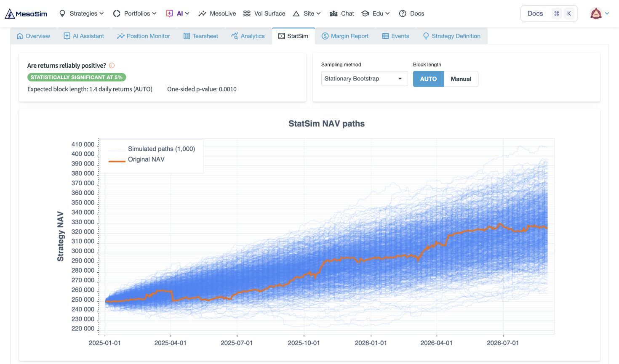The image size is (619, 364).
Task: Toggle Original NAV legend entry
Action: (x=137, y=159)
